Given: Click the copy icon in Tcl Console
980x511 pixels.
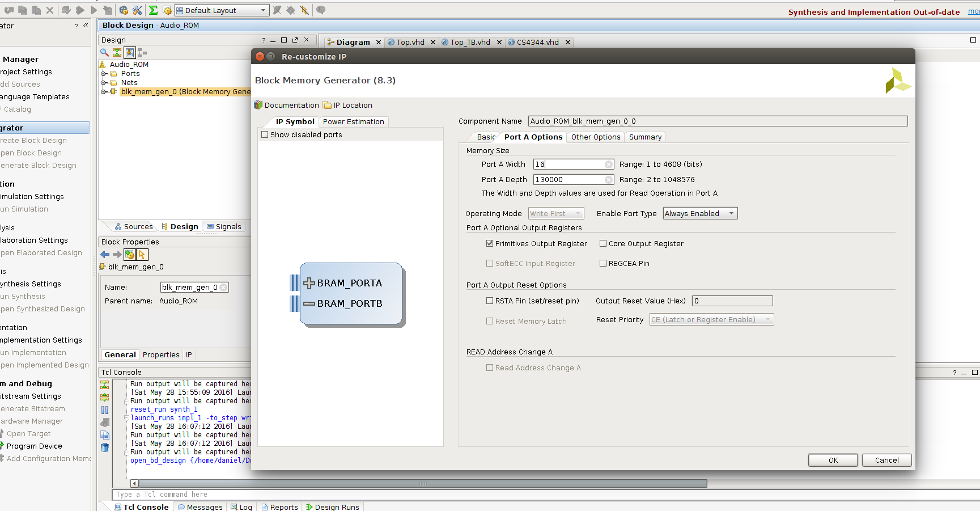Looking at the screenshot, I should pyautogui.click(x=105, y=435).
